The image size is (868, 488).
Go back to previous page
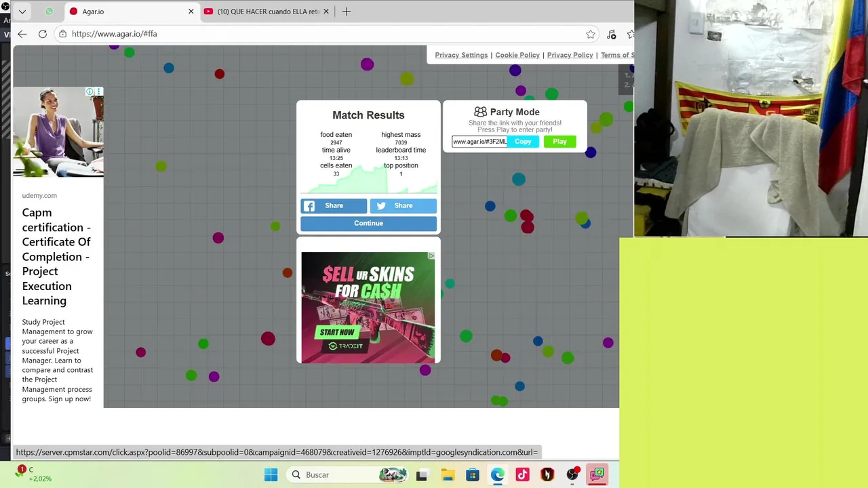click(x=22, y=34)
